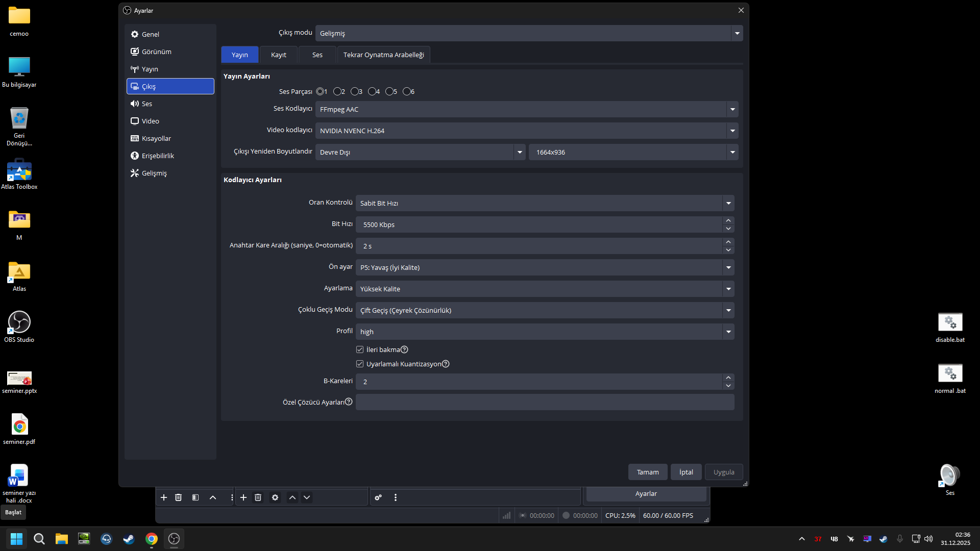The width and height of the screenshot is (980, 551).
Task: Open the Profil dropdown
Action: point(545,332)
